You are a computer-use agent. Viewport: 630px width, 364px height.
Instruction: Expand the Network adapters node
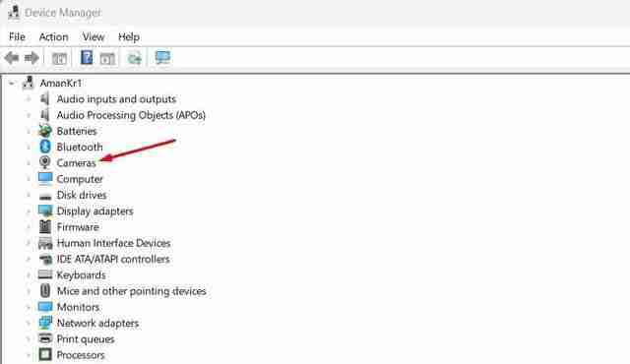click(29, 323)
